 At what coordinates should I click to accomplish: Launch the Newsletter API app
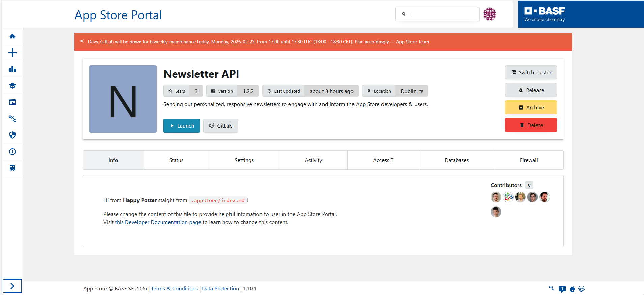pos(182,126)
